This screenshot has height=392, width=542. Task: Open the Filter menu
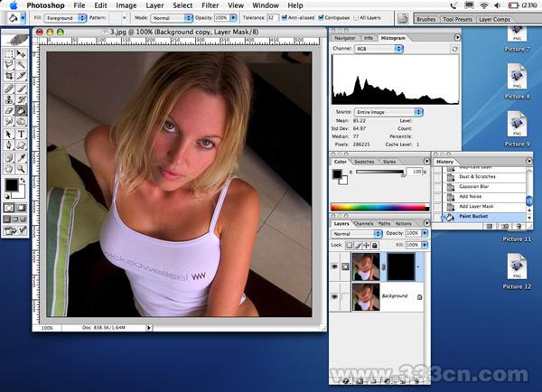coord(210,5)
